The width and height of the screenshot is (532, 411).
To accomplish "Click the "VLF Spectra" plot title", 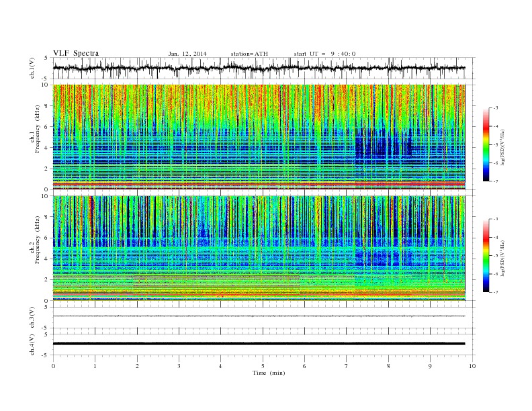I will click(76, 53).
